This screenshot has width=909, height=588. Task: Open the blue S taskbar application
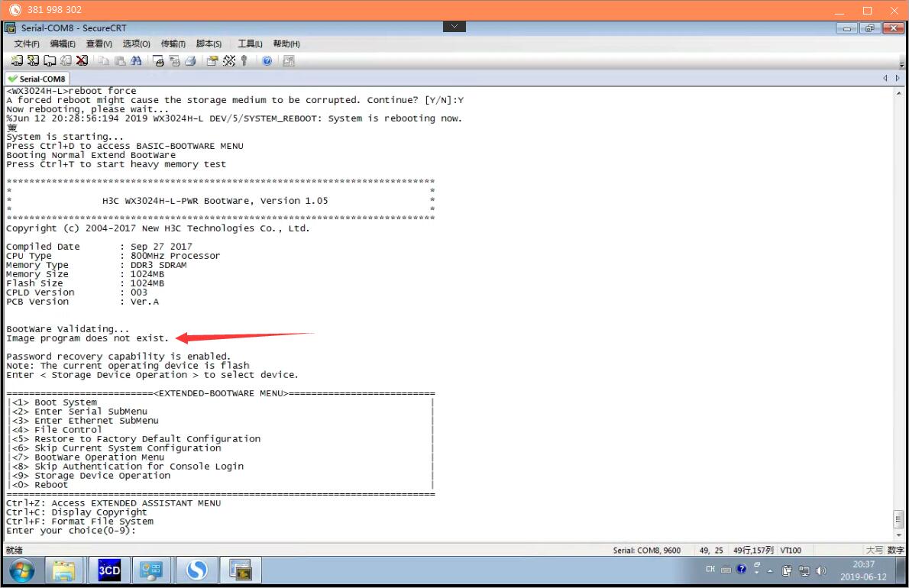pyautogui.click(x=196, y=570)
